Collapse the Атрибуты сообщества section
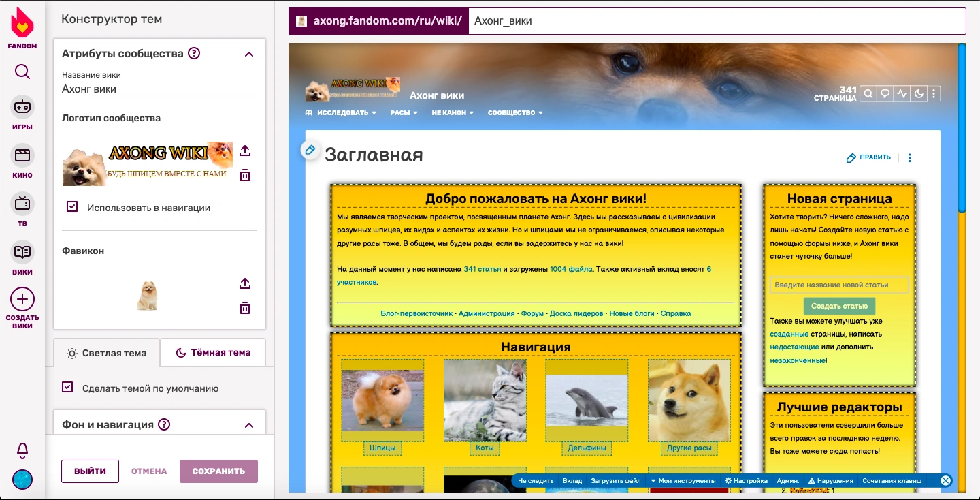The width and height of the screenshot is (980, 500). [x=249, y=54]
